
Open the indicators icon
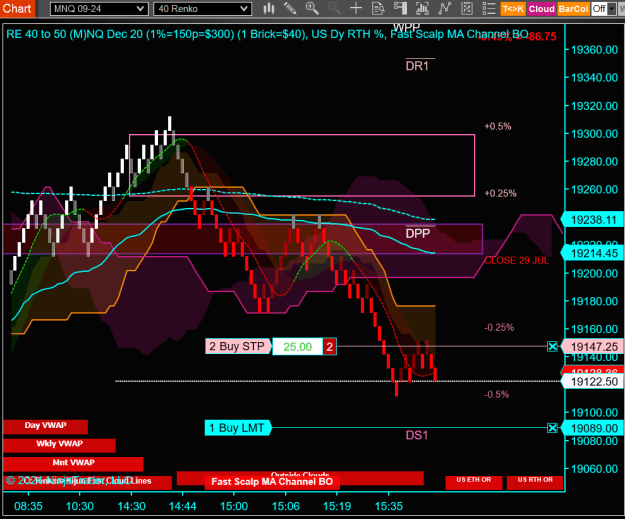[x=444, y=8]
